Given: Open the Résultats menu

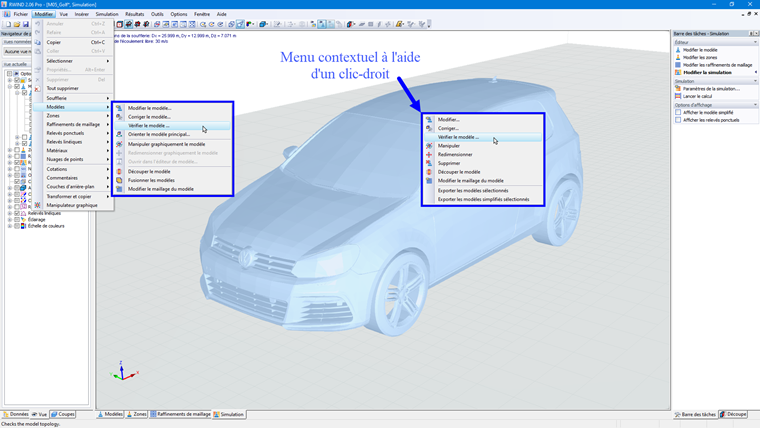Looking at the screenshot, I should (134, 14).
